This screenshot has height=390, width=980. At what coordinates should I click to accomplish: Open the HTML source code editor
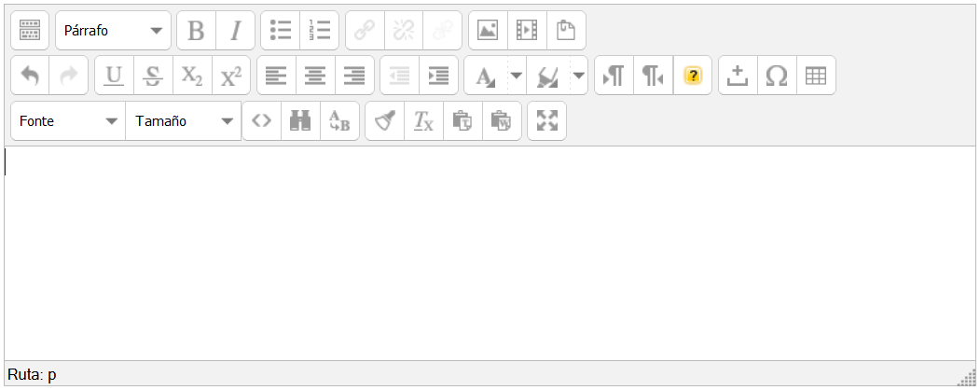pyautogui.click(x=262, y=121)
